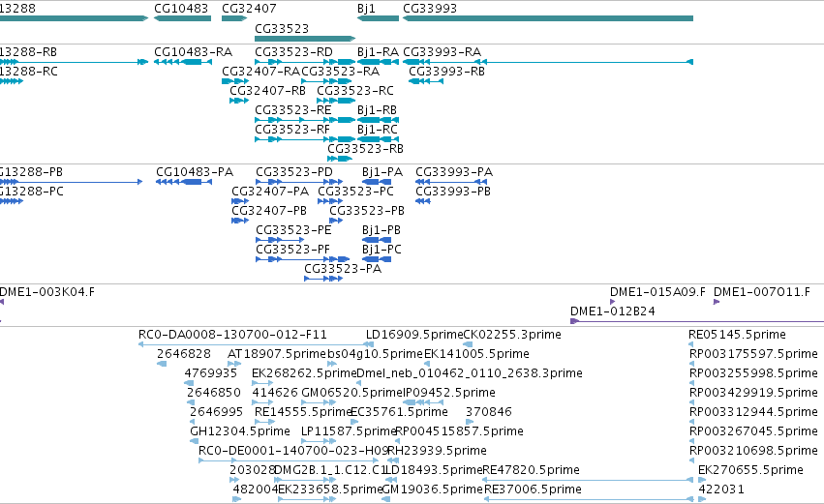Select EST AT18907.5prime
This screenshot has width=824, height=504.
pos(234,365)
